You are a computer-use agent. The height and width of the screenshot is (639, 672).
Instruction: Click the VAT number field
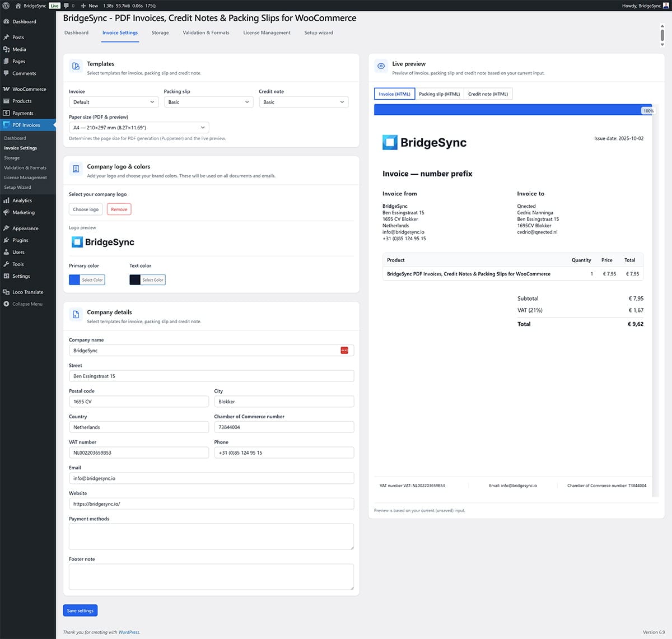coord(139,453)
